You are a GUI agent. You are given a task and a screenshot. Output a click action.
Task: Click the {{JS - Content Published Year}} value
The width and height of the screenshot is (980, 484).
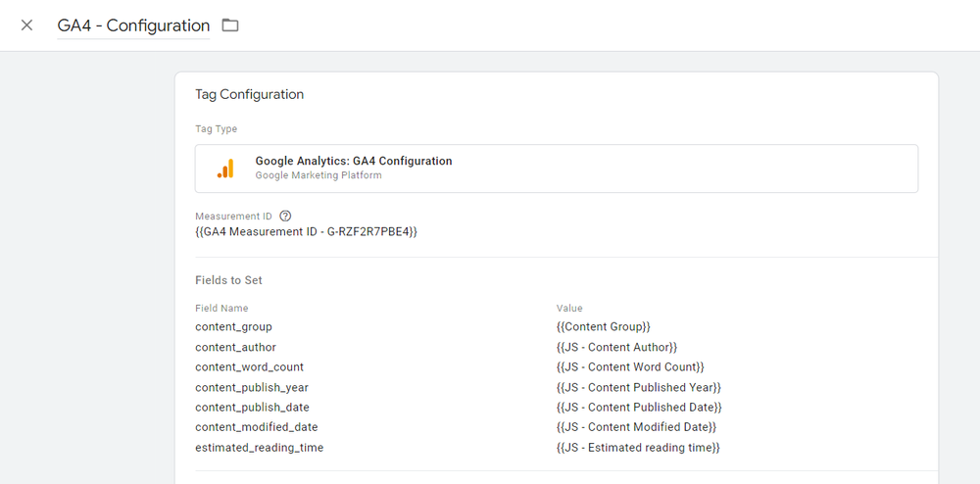[638, 388]
